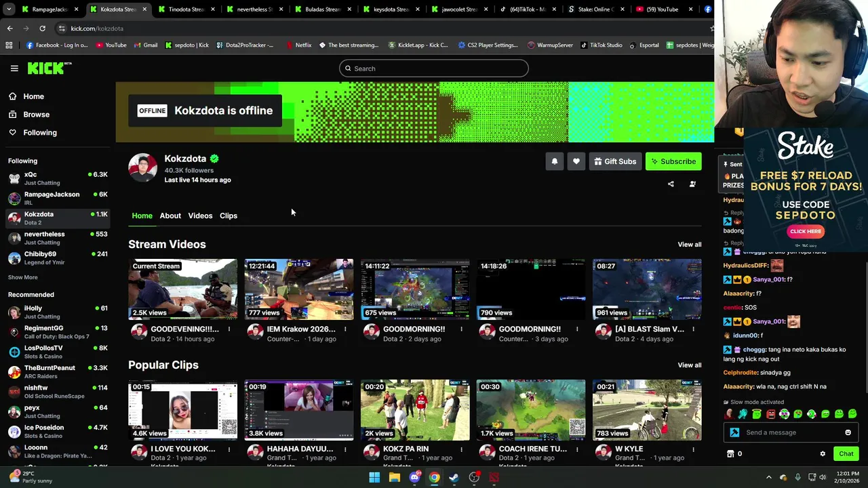Click the Kick logo
Screen dimensions: 868x488
pyautogui.click(x=49, y=68)
